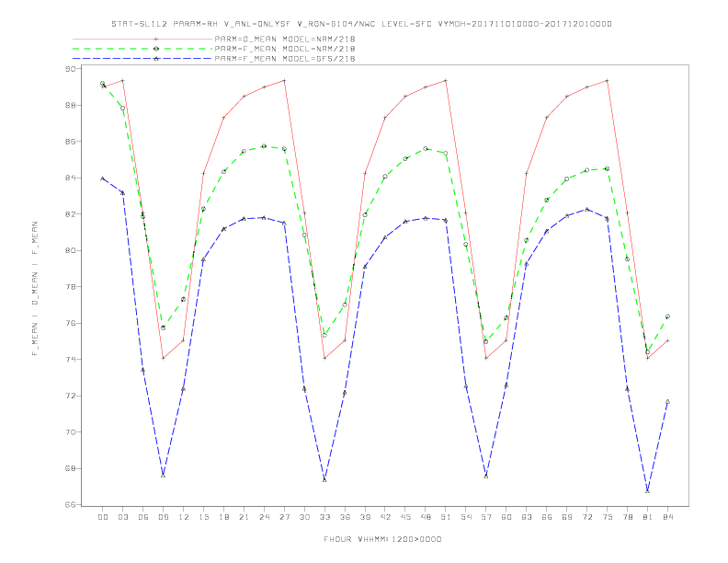Click y-axis tick label 84

71,178
